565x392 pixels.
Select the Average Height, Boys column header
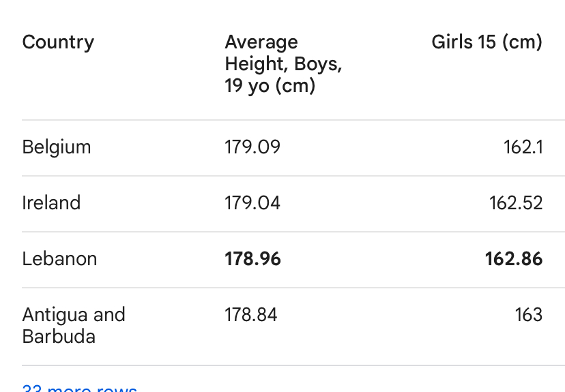[x=283, y=63]
